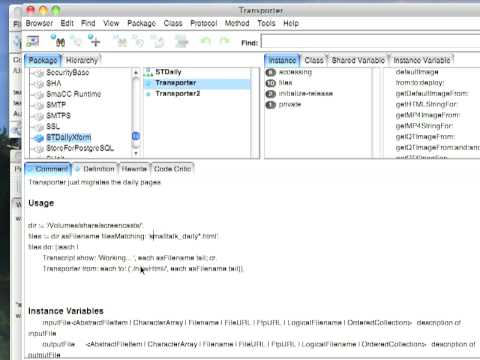Open the Find menu
The width and height of the screenshot is (480, 360).
coord(88,23)
